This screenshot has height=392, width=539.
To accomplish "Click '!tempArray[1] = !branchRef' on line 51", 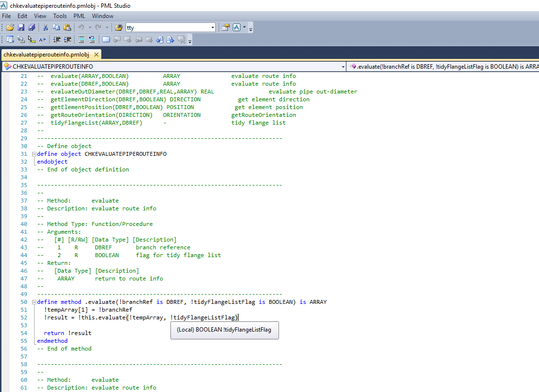I will tap(88, 310).
